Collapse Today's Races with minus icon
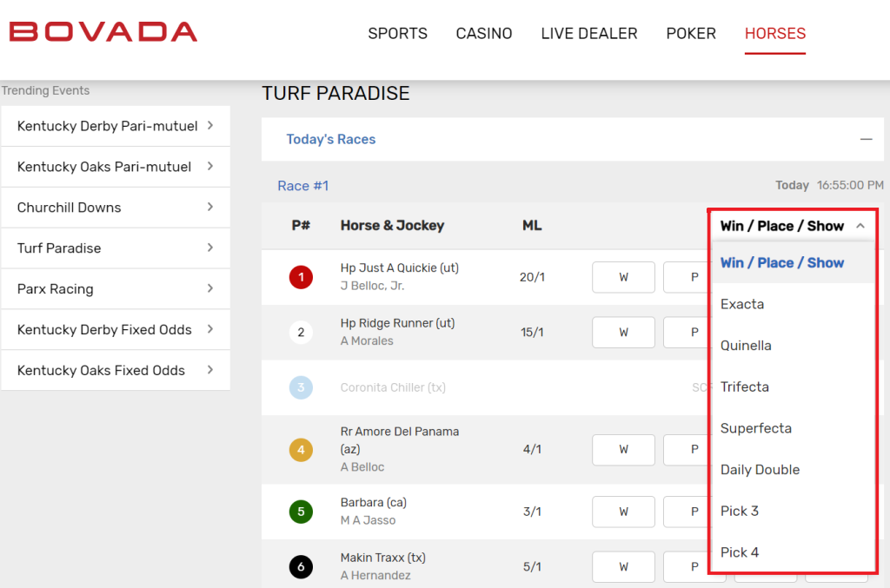 pyautogui.click(x=866, y=139)
